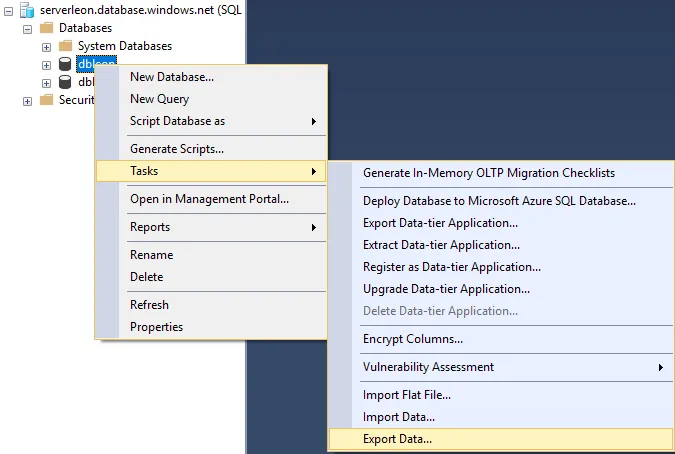Choose Import Flat File option

[406, 395]
